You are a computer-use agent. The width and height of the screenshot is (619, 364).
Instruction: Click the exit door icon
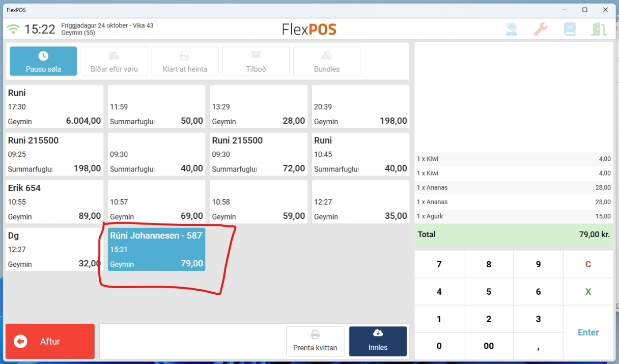pos(599,29)
